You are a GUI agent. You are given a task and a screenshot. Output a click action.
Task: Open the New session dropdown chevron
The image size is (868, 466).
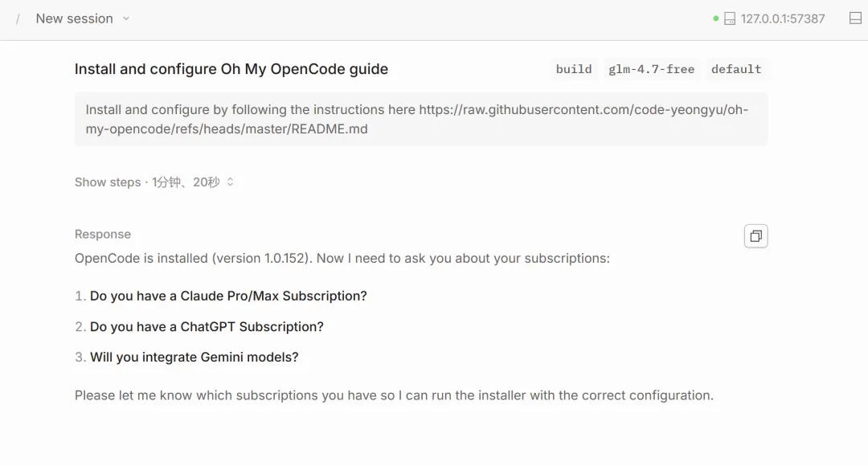[126, 18]
